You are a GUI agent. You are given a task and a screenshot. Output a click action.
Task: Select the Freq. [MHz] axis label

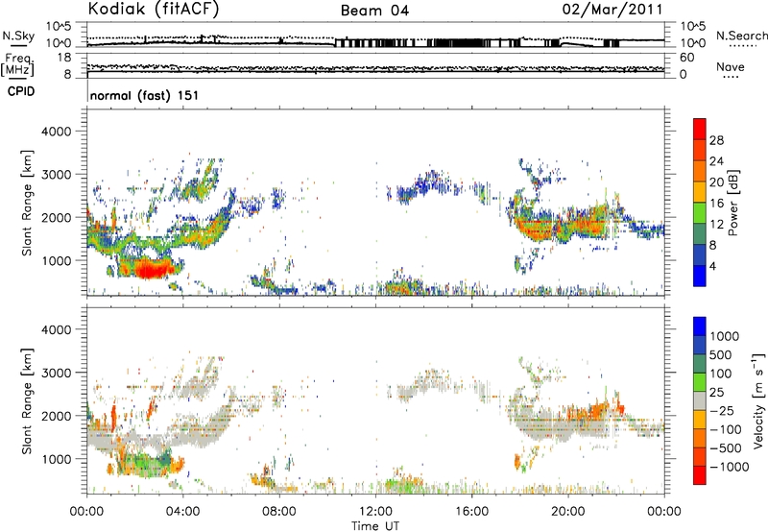tap(17, 65)
